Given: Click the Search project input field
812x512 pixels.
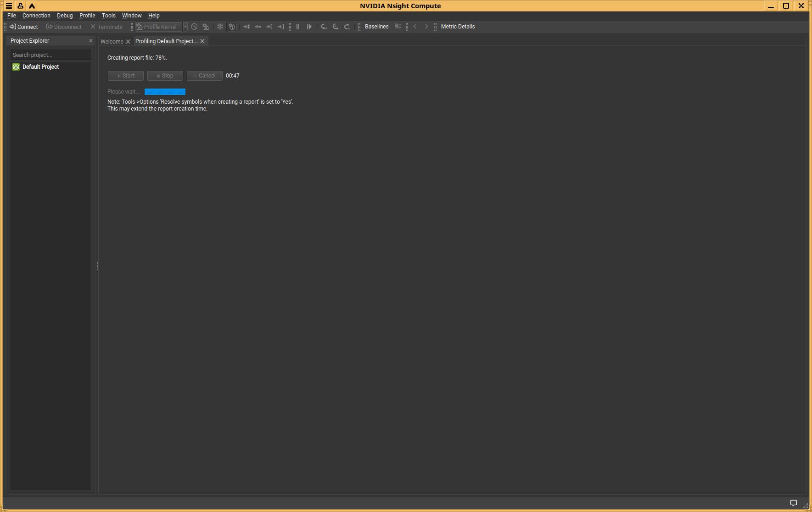Looking at the screenshot, I should pyautogui.click(x=50, y=55).
